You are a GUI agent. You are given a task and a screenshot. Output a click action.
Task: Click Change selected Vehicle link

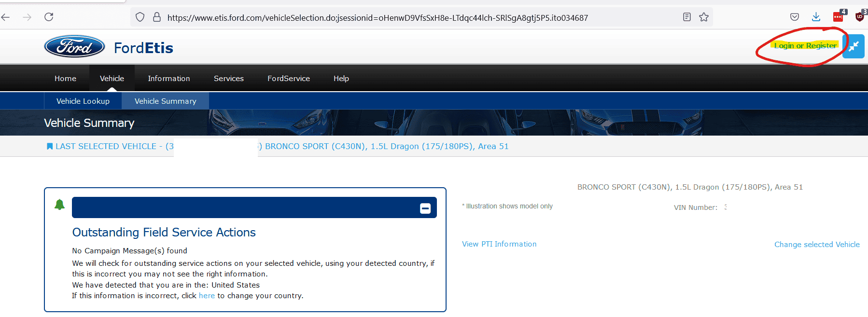817,245
